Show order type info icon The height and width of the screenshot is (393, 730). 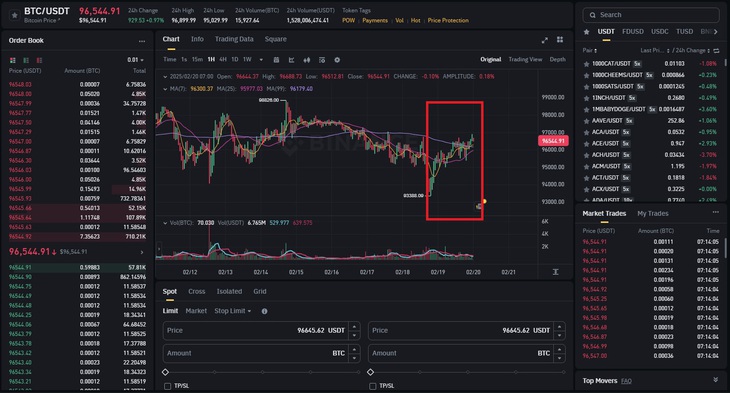[264, 311]
